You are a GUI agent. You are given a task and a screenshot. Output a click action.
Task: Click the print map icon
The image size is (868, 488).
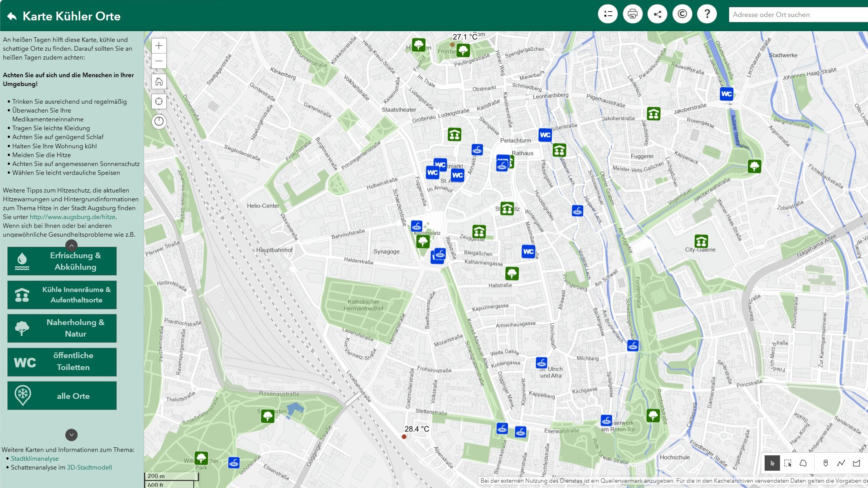click(632, 14)
